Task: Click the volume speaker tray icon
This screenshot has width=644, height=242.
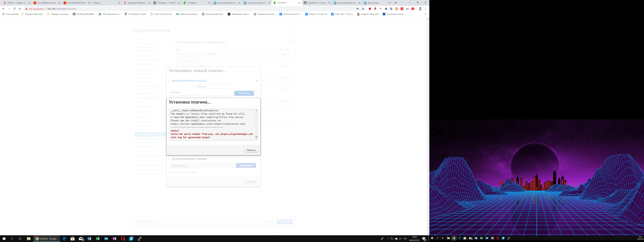Action: click(x=400, y=239)
